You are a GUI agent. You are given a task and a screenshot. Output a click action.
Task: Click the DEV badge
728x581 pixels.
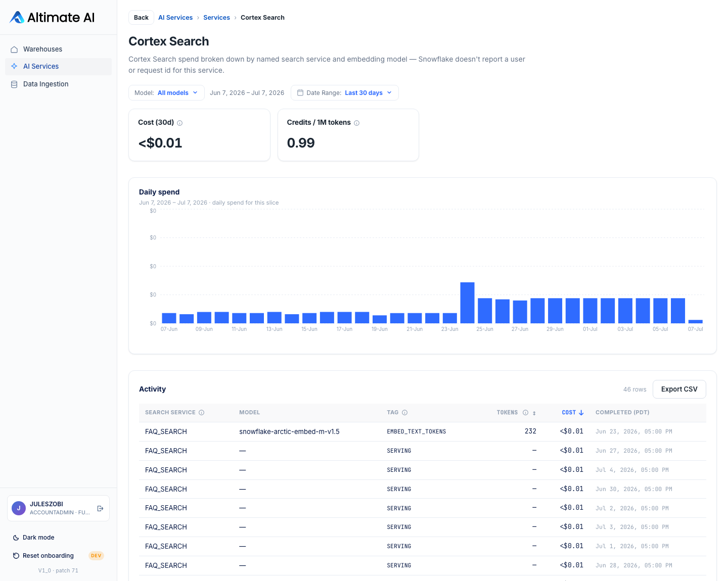(96, 556)
